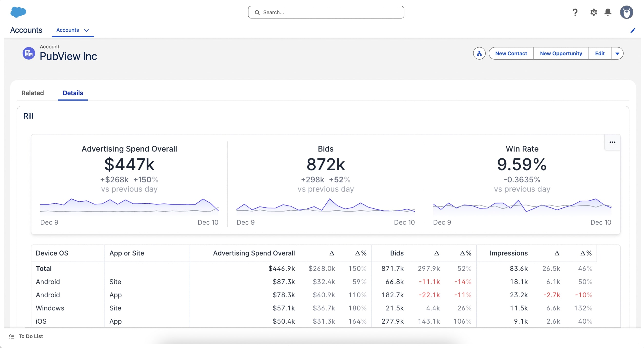
Task: Open the setup gear icon
Action: [594, 12]
